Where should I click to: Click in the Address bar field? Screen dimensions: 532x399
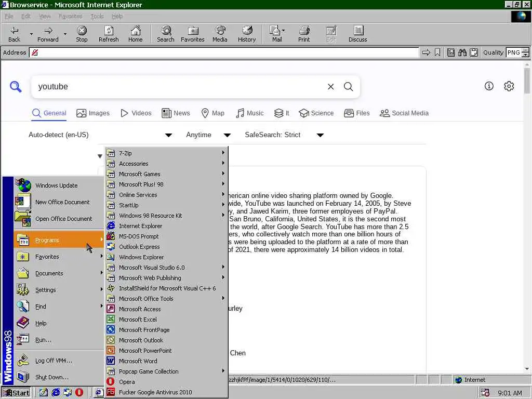[224, 52]
